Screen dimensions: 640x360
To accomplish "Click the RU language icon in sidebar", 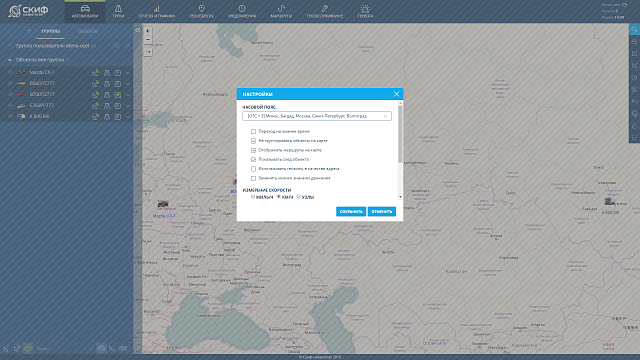I will click(x=634, y=101).
